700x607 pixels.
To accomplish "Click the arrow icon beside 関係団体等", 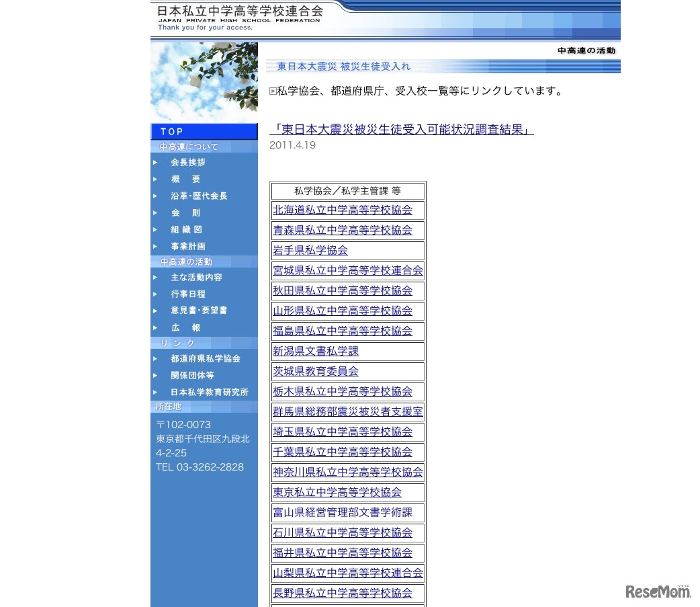I will [x=155, y=375].
